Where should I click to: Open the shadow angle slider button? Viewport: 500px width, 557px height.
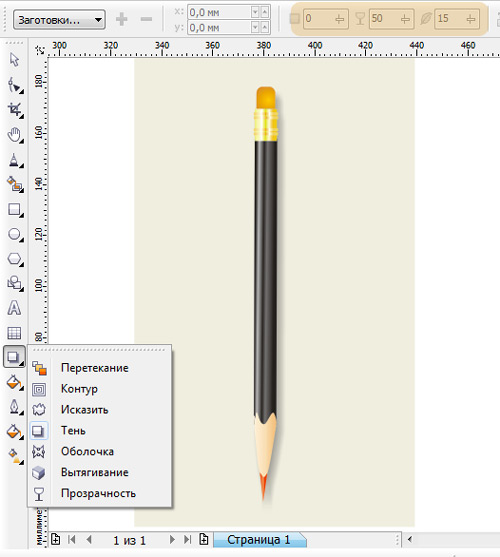pos(340,19)
